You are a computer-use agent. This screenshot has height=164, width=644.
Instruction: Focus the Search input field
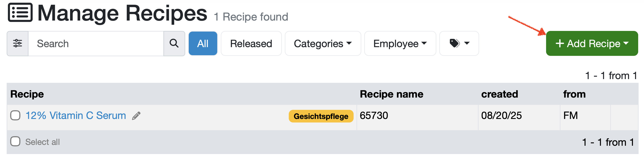96,43
